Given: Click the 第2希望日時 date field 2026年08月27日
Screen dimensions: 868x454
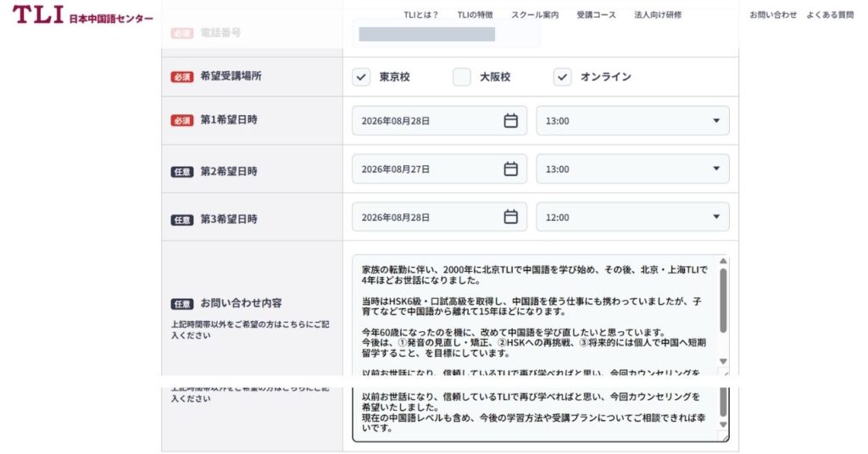Looking at the screenshot, I should click(x=440, y=169).
